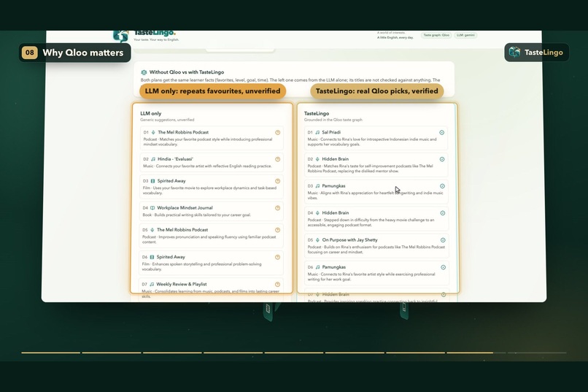Click the partially filled progress bar segment
The width and height of the screenshot is (588, 392).
tap(476, 353)
